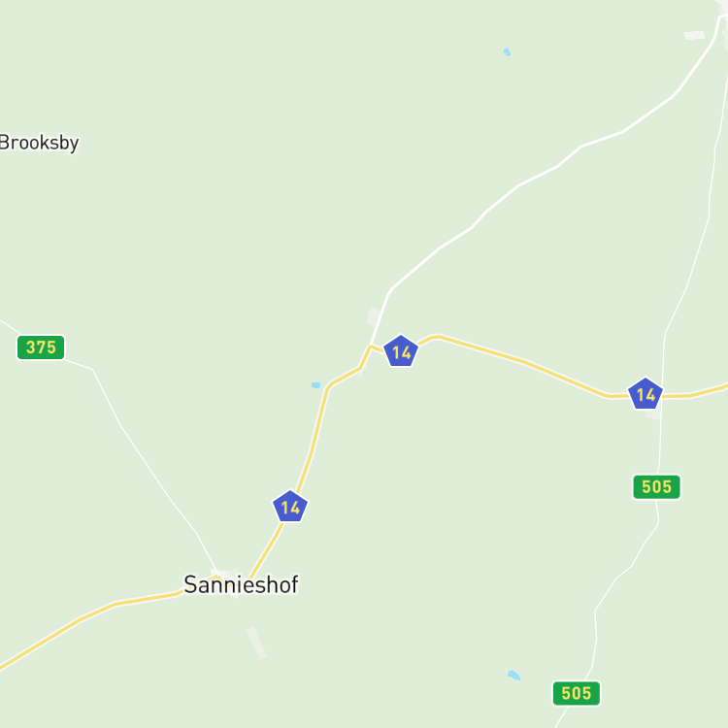Select the gray patch north of the central junction
This screenshot has height=728, width=728.
coord(373,316)
